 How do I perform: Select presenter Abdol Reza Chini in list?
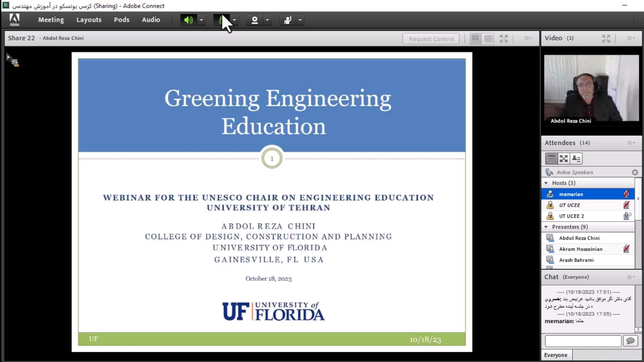pos(588,238)
